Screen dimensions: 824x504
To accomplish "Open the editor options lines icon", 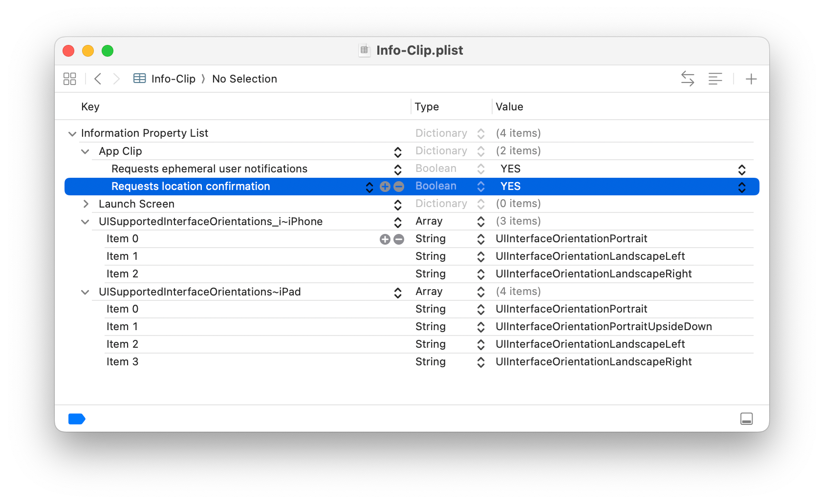I will tap(715, 79).
